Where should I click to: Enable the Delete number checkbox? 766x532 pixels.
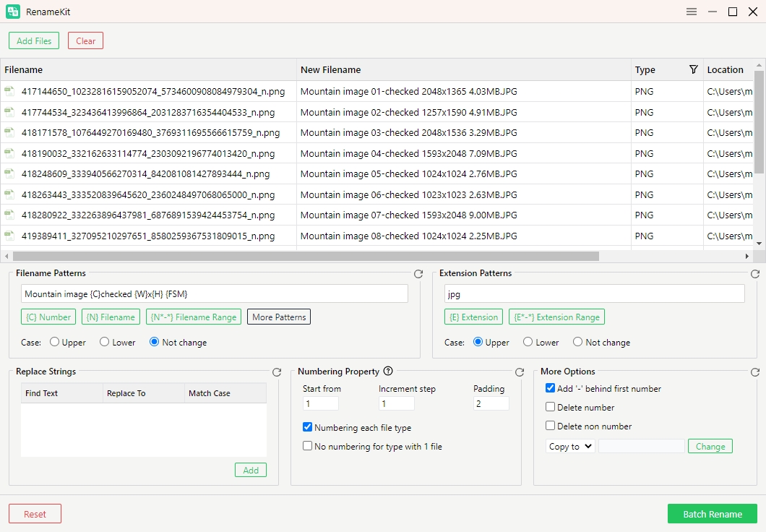(551, 407)
